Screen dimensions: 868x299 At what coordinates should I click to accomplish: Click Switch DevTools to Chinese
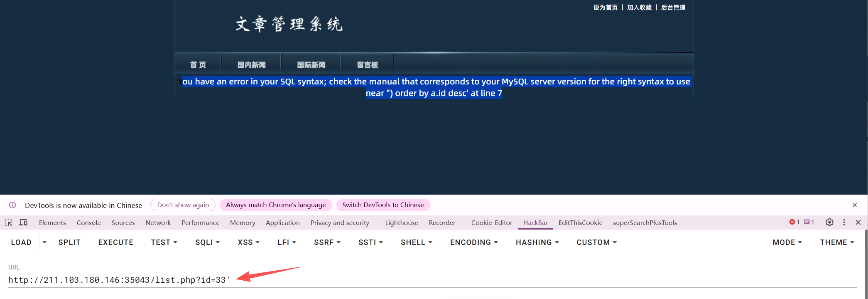[383, 205]
